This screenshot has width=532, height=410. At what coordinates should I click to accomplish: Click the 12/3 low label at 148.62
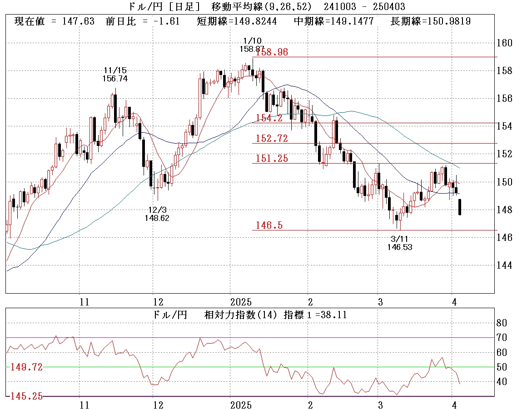click(x=158, y=214)
